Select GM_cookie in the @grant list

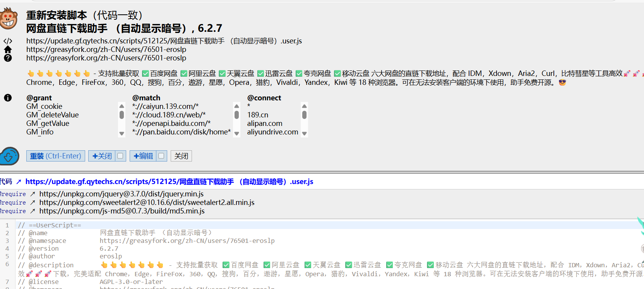(44, 106)
